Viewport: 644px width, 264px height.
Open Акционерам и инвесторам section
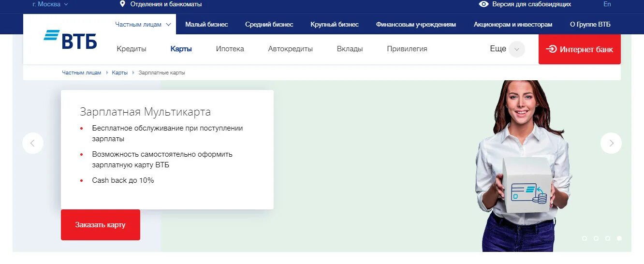tap(513, 24)
